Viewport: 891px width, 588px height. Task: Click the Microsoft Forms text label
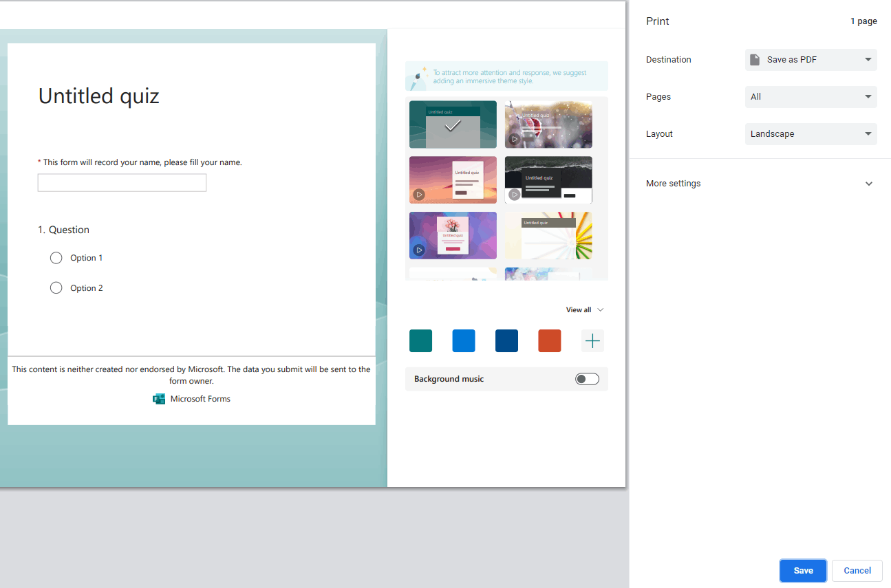(x=200, y=399)
